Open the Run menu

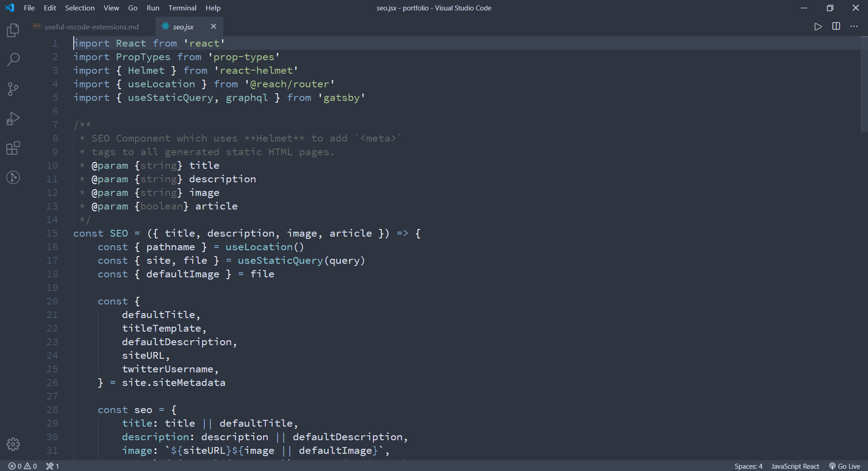[x=152, y=8]
